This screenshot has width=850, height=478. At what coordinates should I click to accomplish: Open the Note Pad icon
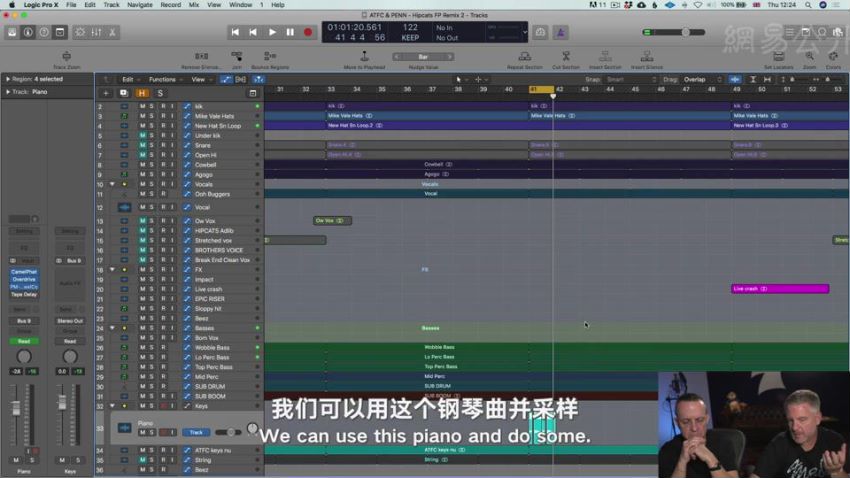(x=806, y=33)
